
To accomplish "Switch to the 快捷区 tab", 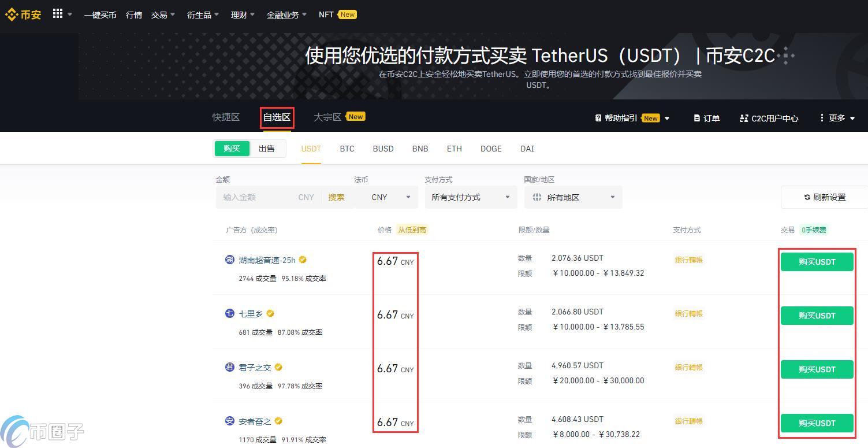I will coord(226,117).
